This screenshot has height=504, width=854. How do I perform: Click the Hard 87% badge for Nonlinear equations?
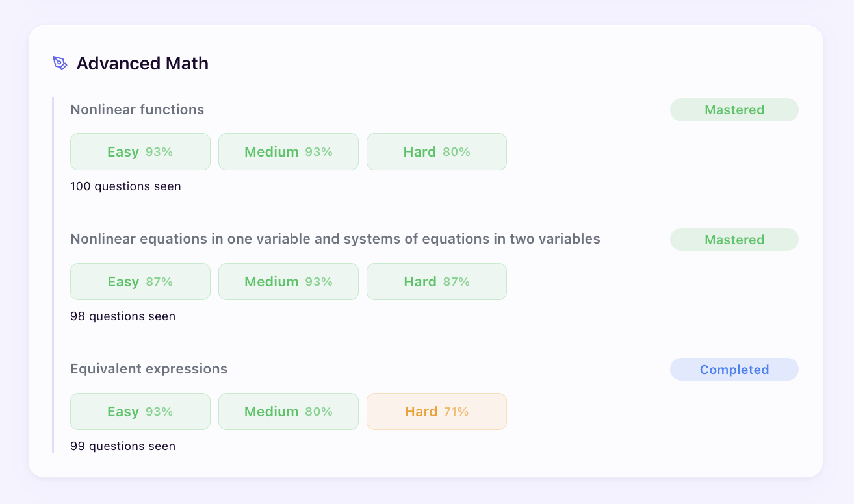[436, 281]
